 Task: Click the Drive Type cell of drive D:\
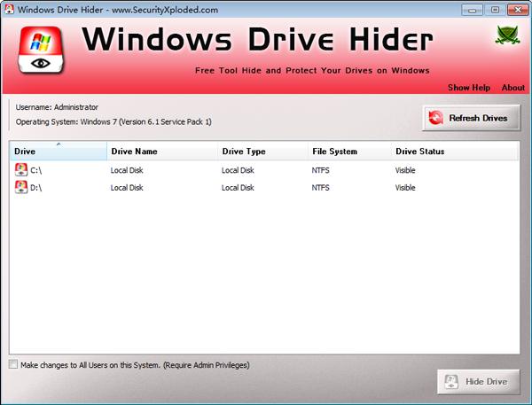coord(238,188)
